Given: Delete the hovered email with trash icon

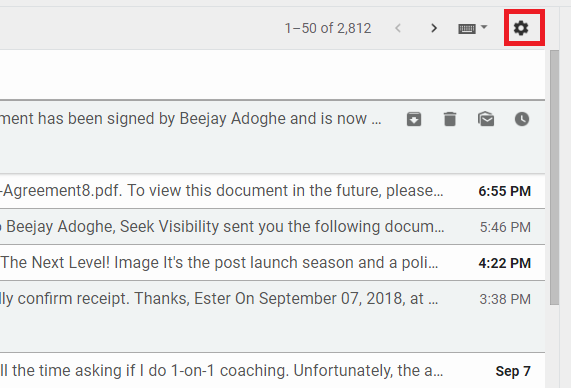Looking at the screenshot, I should click(x=450, y=119).
